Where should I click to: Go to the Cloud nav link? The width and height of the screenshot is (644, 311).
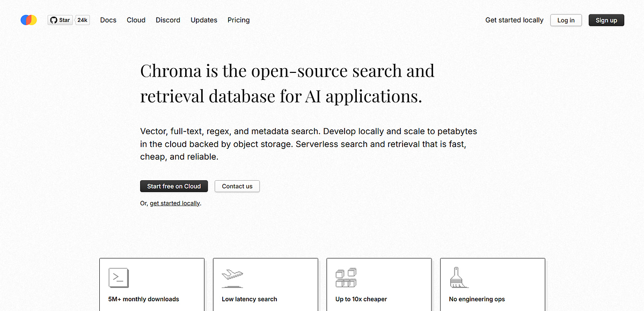point(136,20)
